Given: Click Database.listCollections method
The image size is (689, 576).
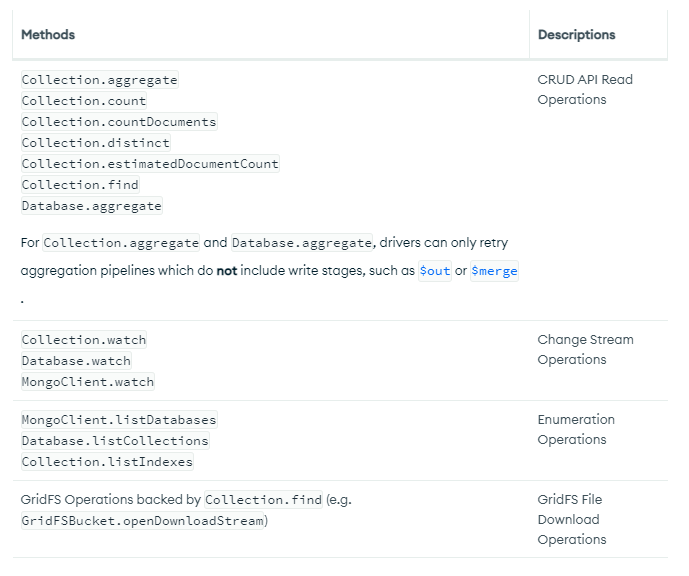Looking at the screenshot, I should tap(115, 441).
